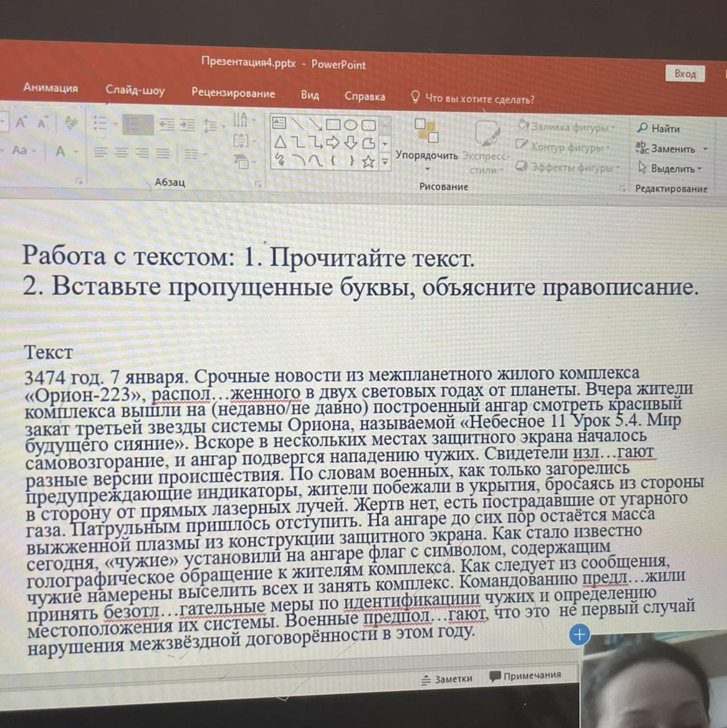The width and height of the screenshot is (727, 728).
Task: Open Shape Effects (Эффекты фигуры) menu
Action: [569, 167]
